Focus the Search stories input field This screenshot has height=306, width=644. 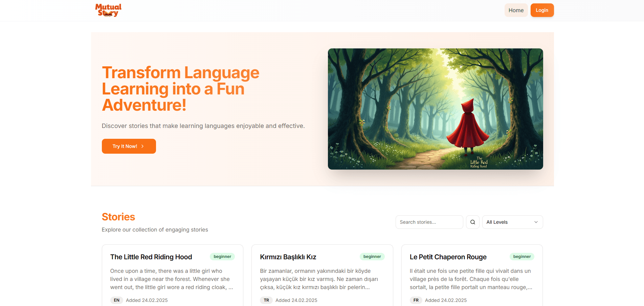[429, 222]
